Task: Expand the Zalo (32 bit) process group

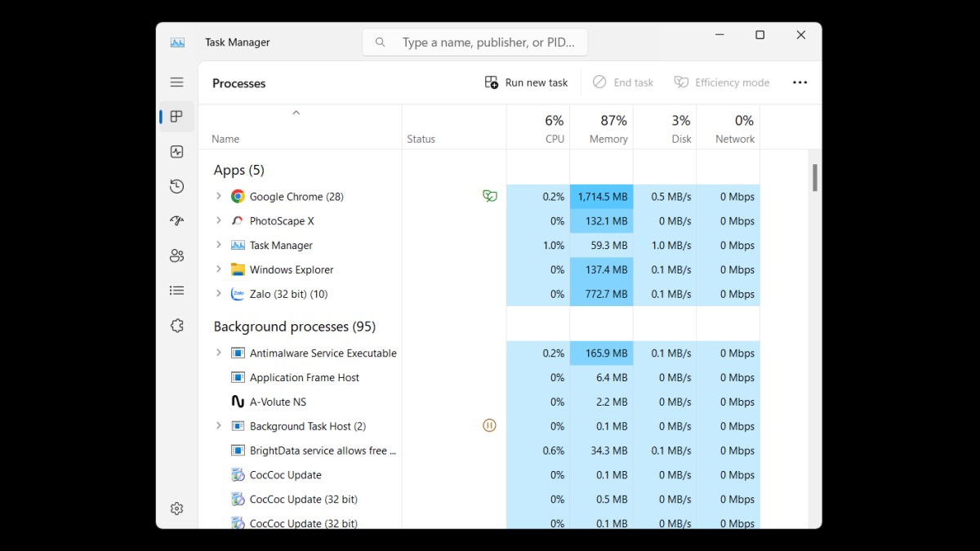Action: (x=218, y=293)
